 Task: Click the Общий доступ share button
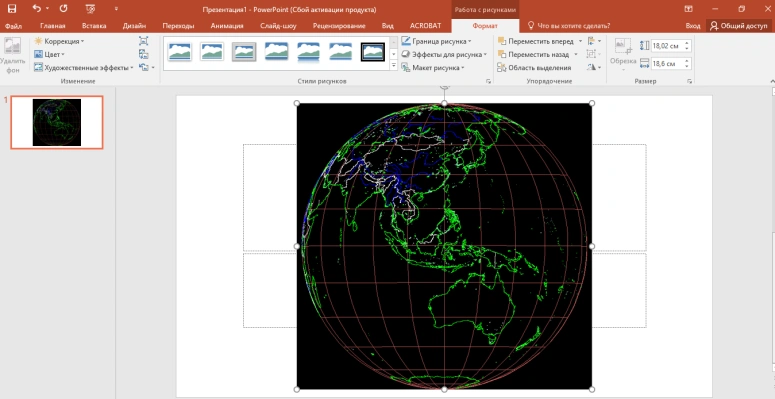pyautogui.click(x=739, y=26)
